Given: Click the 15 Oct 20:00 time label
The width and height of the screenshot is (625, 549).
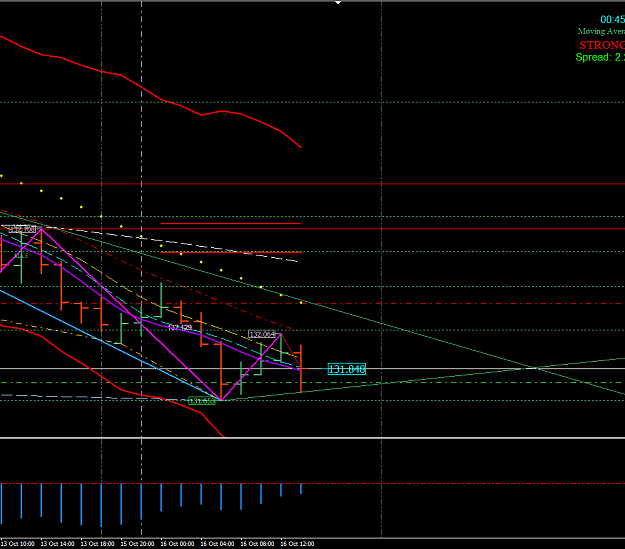Looking at the screenshot, I should [x=137, y=544].
